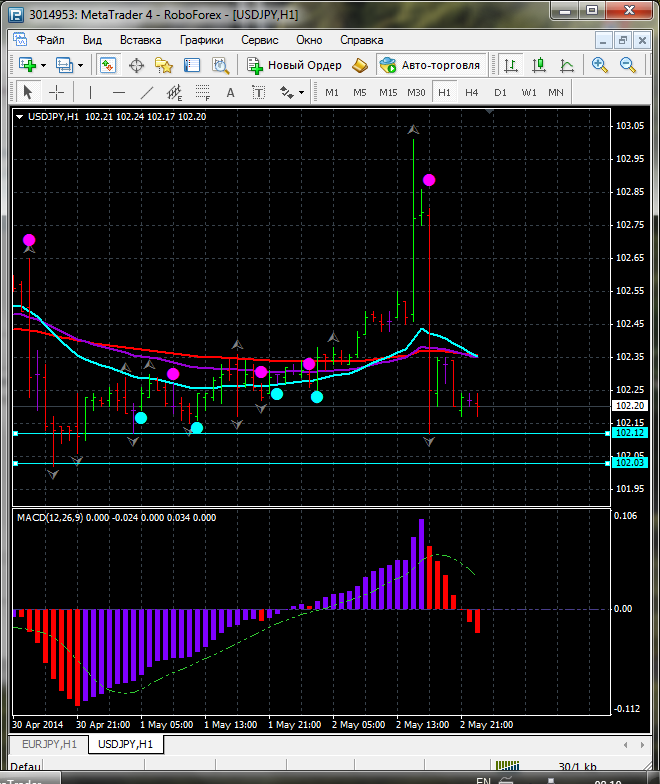Click the New Chart icon

coord(26,65)
